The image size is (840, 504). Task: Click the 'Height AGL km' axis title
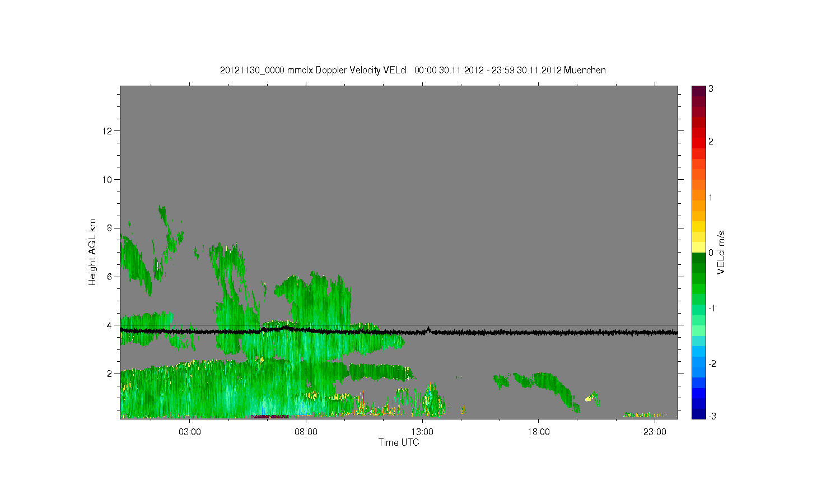(x=92, y=252)
